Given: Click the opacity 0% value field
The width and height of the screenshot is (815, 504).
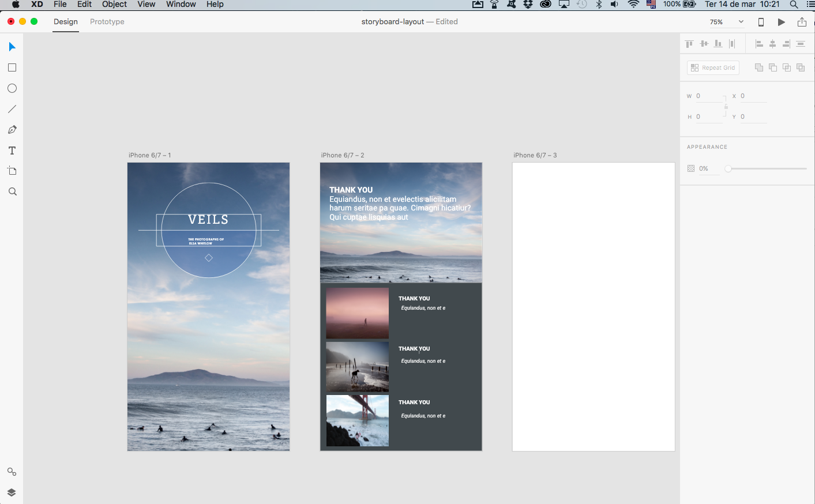Looking at the screenshot, I should tap(708, 169).
